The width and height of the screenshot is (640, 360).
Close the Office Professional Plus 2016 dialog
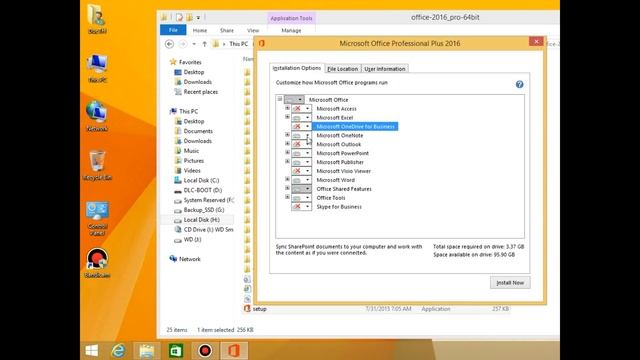[x=536, y=42]
